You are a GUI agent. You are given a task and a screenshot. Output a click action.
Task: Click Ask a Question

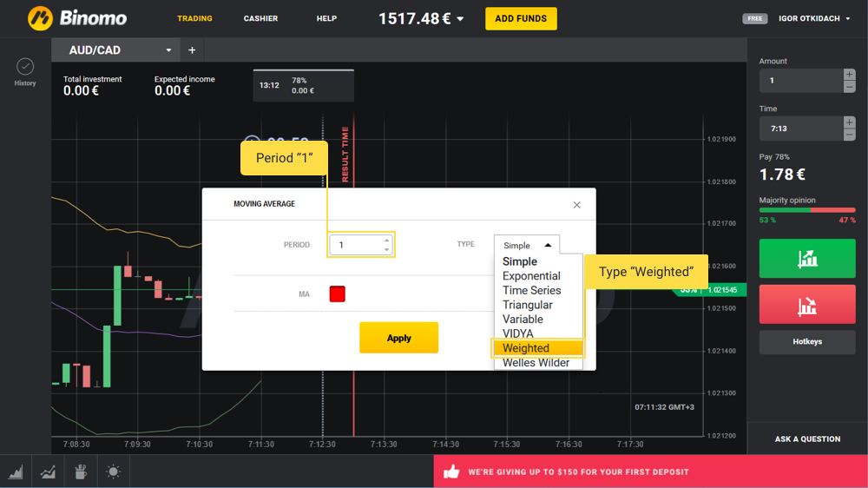[x=807, y=439]
